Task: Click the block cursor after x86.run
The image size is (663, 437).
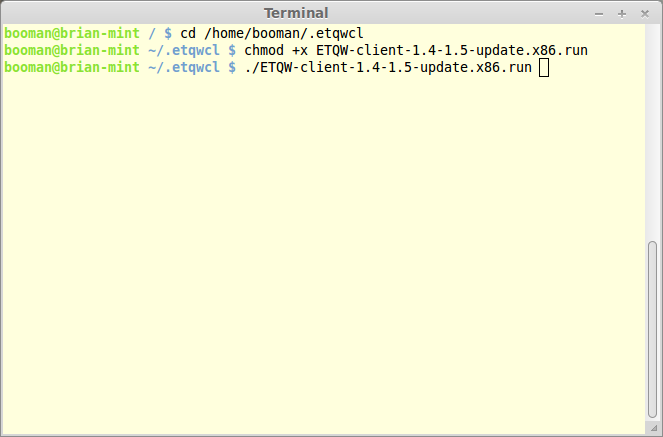Action: (x=544, y=68)
